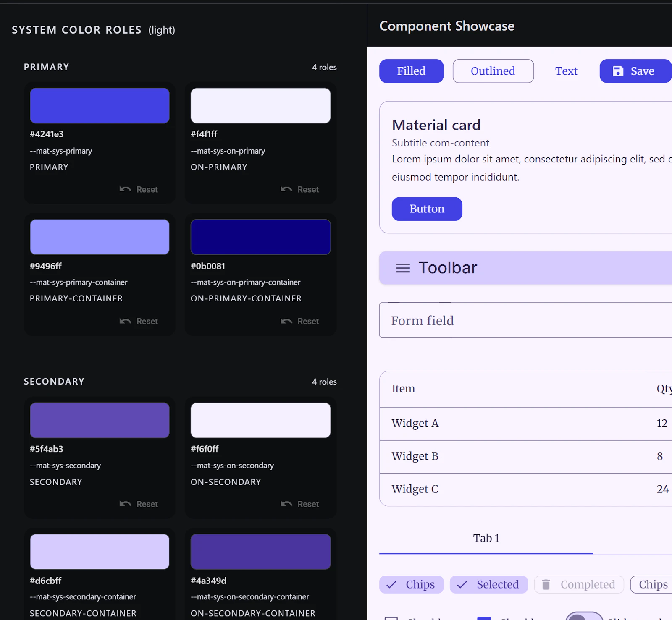
Task: Open the #0b0081 on-primary-container color swatch
Action: 260,237
